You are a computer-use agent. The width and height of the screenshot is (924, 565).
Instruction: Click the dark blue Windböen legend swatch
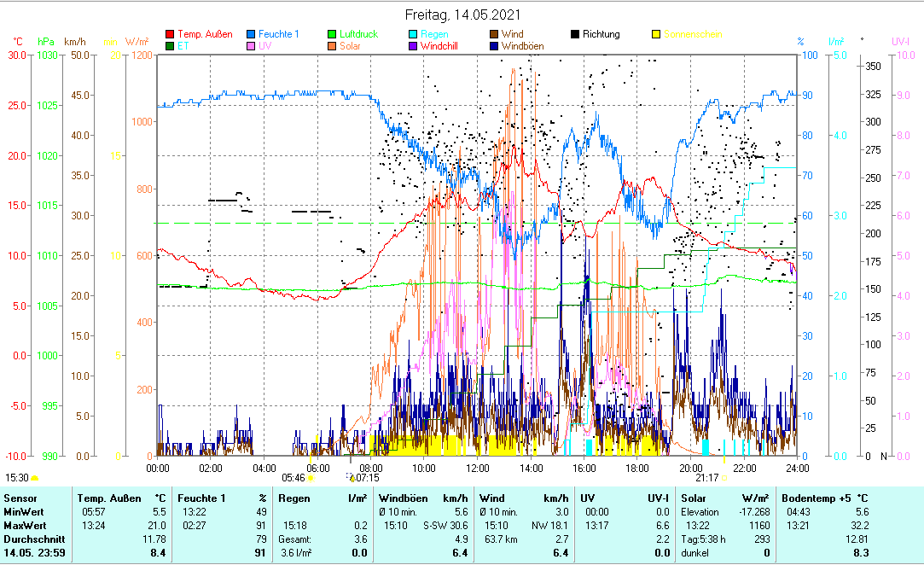coord(494,46)
